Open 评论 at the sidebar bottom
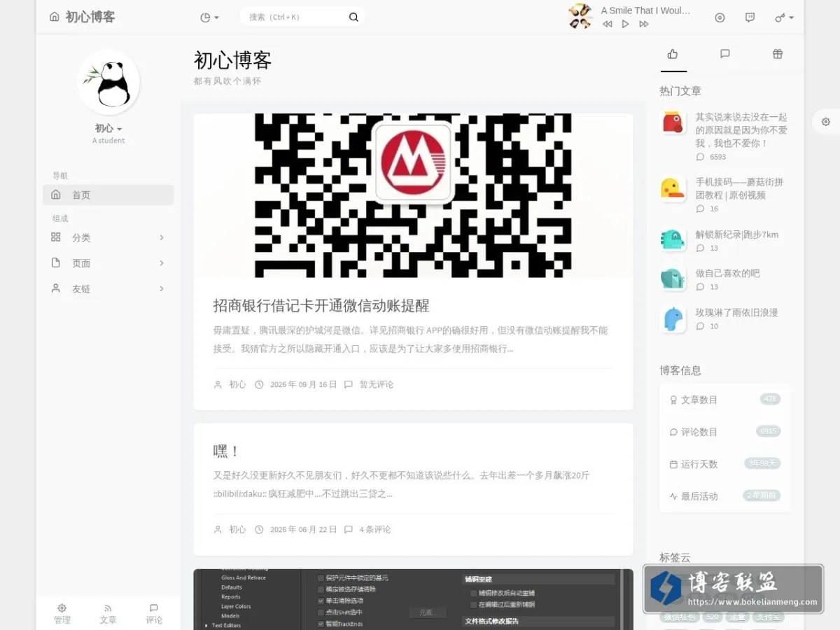The height and width of the screenshot is (630, 840). [x=154, y=614]
